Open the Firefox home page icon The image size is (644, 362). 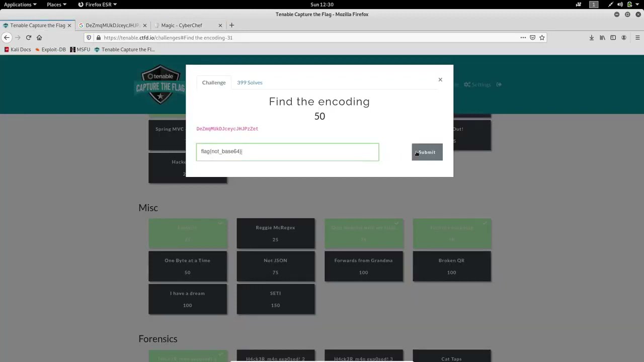39,37
